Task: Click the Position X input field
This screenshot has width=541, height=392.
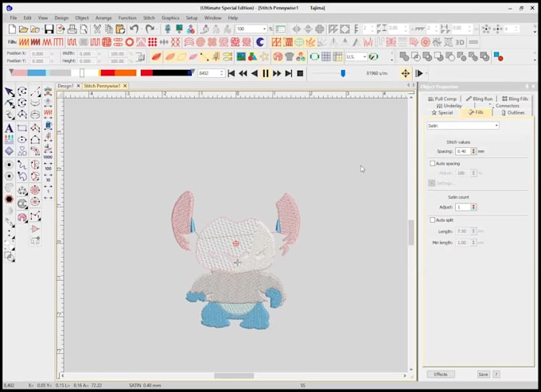Action: pyautogui.click(x=39, y=54)
